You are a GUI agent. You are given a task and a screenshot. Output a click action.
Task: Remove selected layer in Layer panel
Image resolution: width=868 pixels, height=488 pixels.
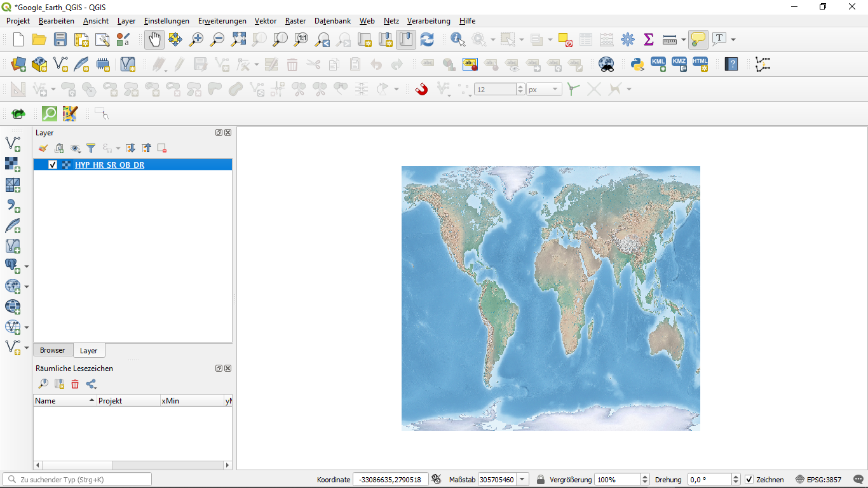(x=162, y=148)
